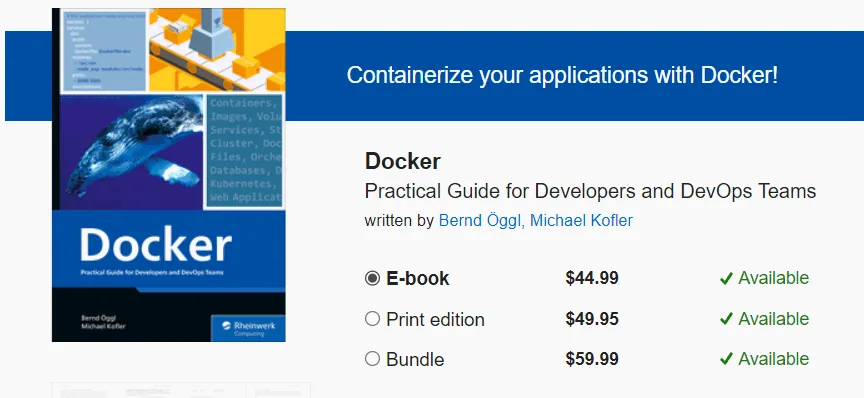Click the Rheinwerk Computing logo on cover
This screenshot has width=864, height=398.
(249, 329)
